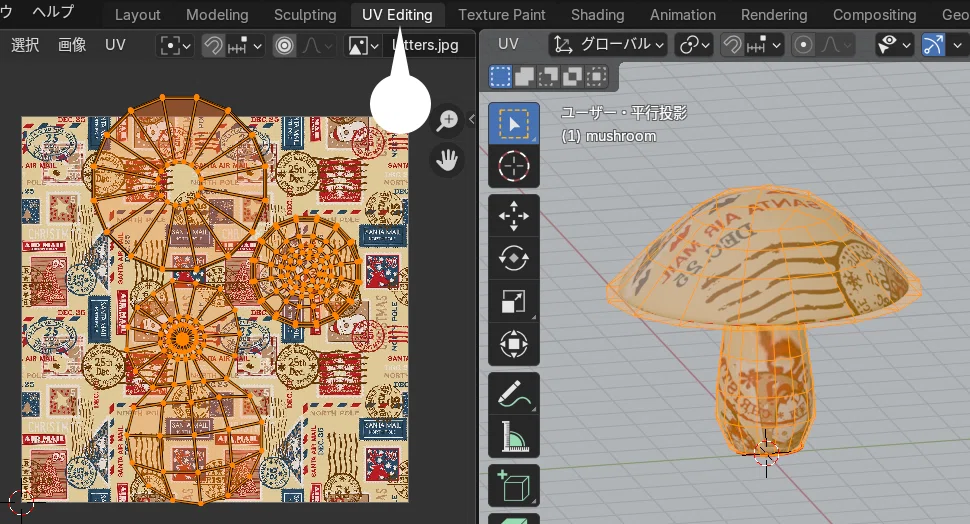The height and width of the screenshot is (524, 970).
Task: Open the UV editor pivot point dropdown
Action: (176, 45)
